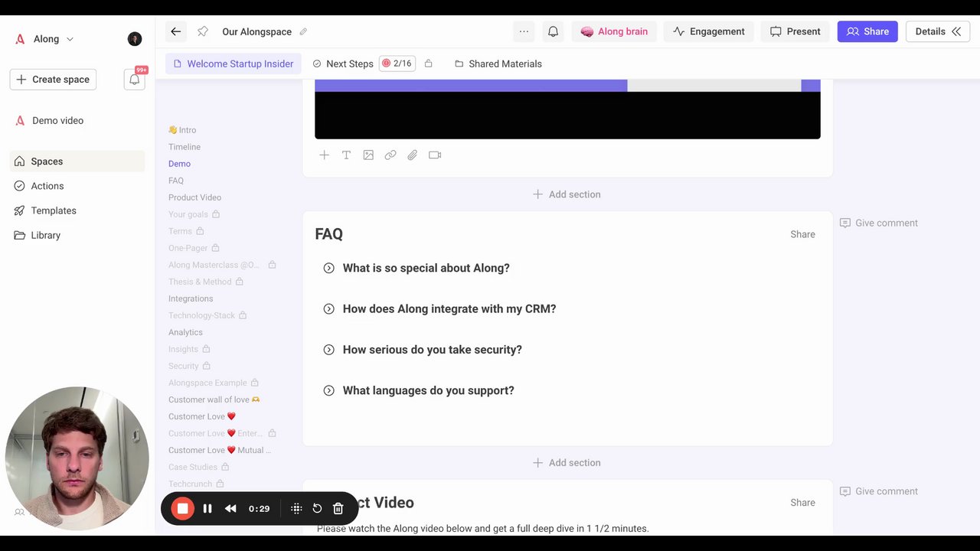Jump to Intro in outline
The image size is (980, 551).
click(x=182, y=130)
